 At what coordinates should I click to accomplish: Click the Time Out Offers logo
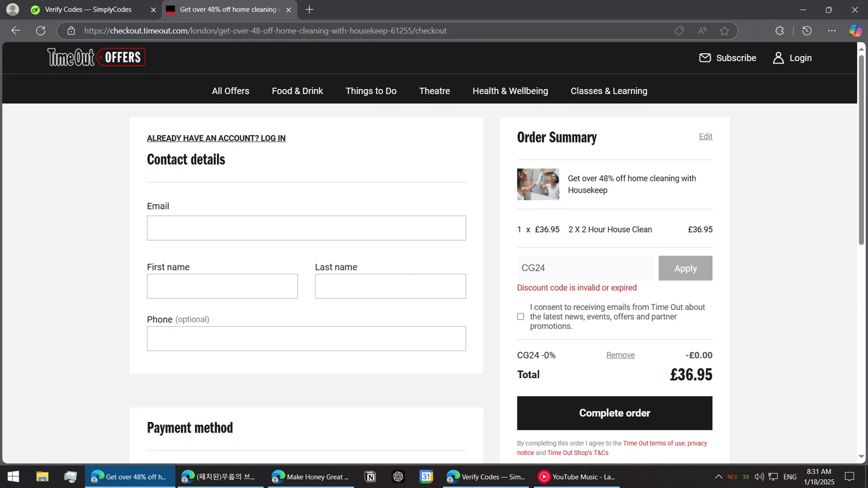coord(96,57)
